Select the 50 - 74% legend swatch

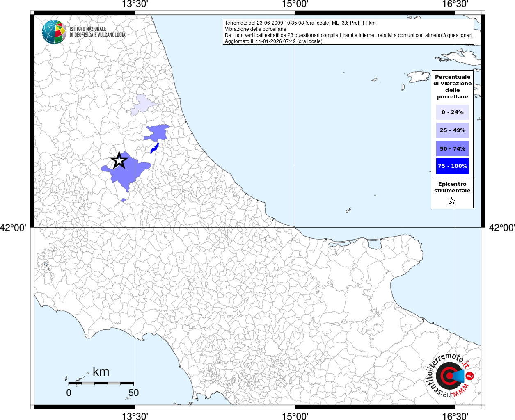452,148
